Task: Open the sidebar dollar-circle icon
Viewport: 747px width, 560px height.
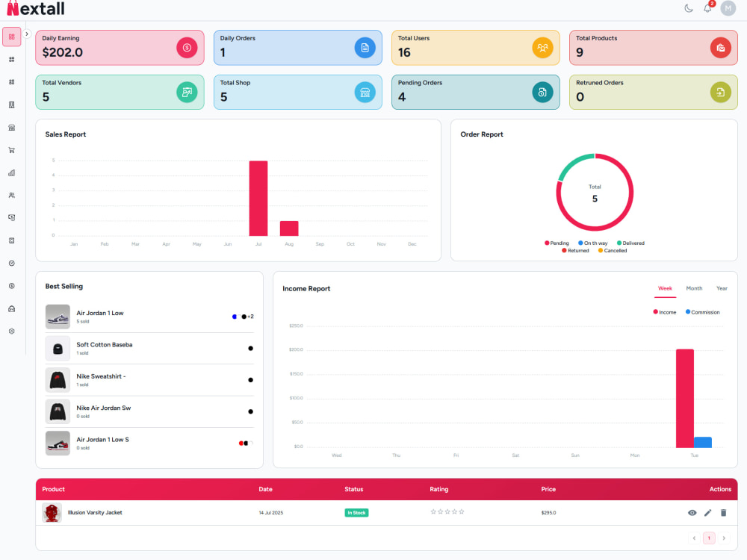Action: [11, 286]
